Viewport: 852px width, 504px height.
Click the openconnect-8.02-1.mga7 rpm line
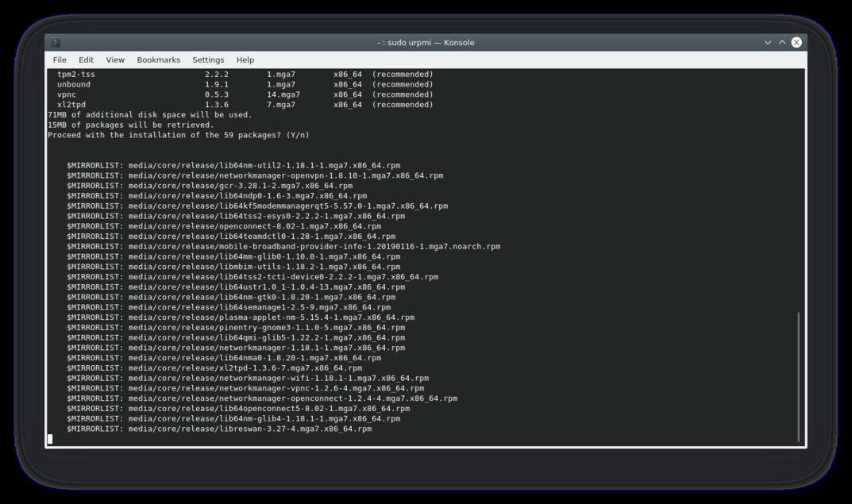click(224, 226)
